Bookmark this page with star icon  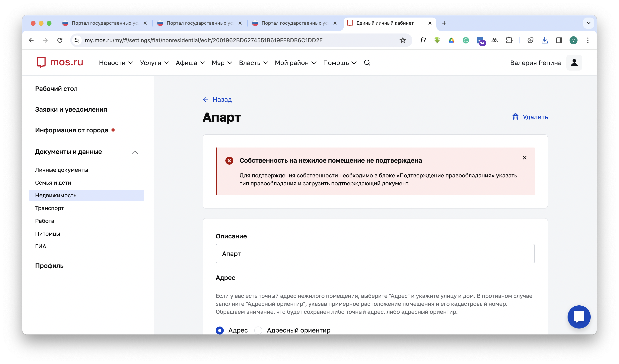click(403, 40)
